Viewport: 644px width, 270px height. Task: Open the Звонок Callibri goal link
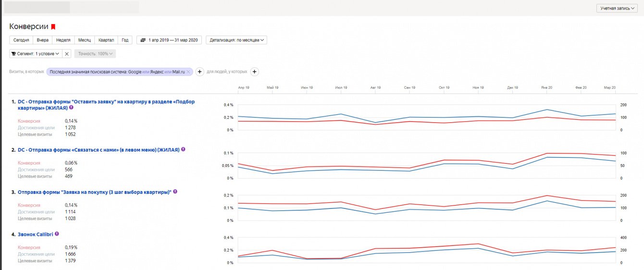click(35, 234)
